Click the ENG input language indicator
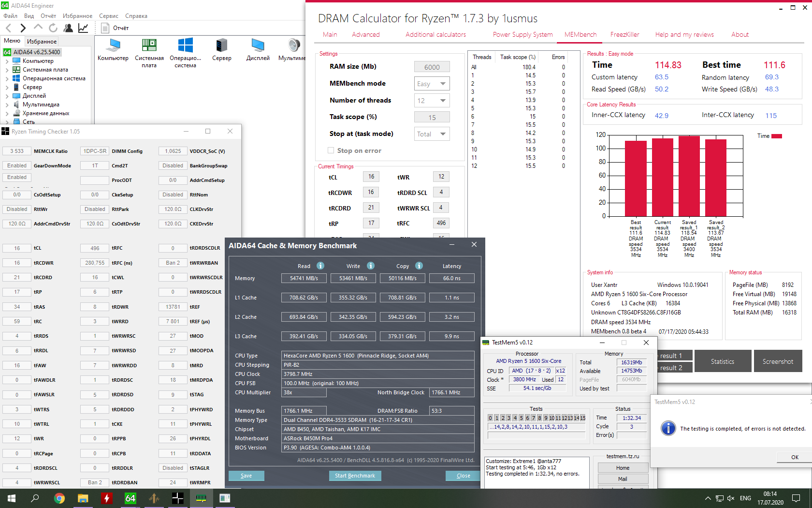This screenshot has width=812, height=508. point(746,498)
